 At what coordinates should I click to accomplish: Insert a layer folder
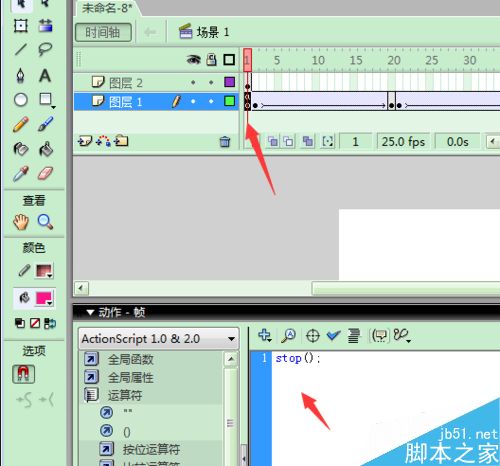pos(121,141)
